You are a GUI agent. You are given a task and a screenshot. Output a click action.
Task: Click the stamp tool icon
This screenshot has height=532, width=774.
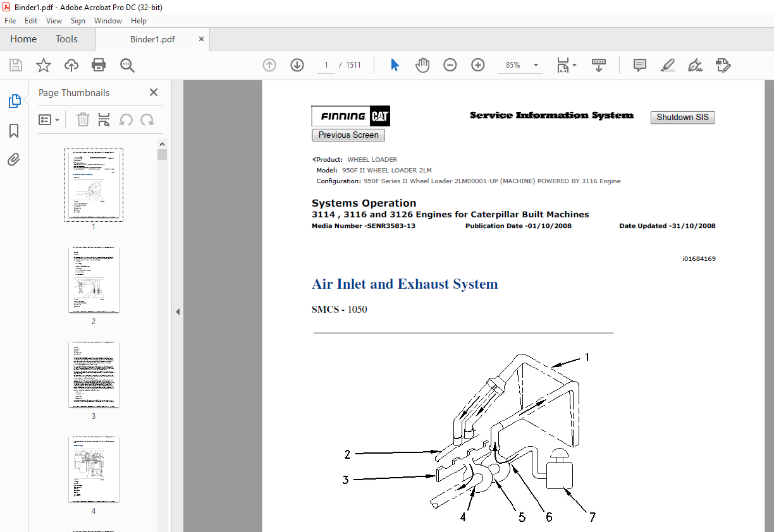[x=723, y=65]
